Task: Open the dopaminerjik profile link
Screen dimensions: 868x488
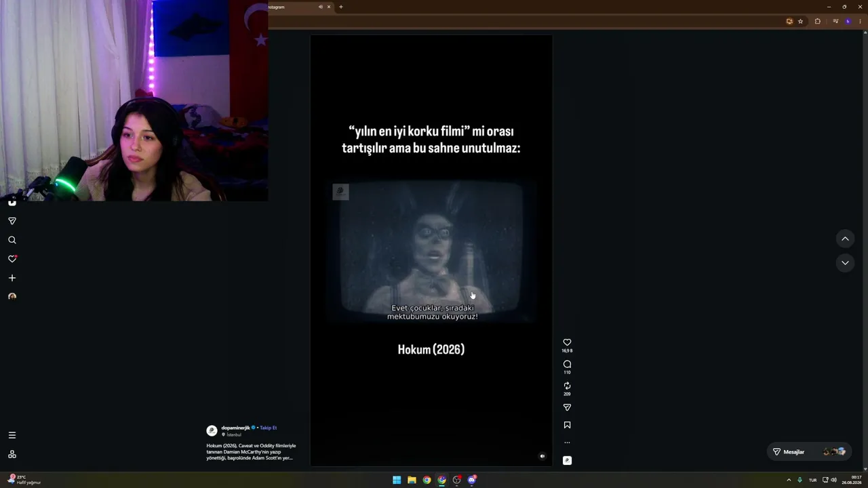Action: 236,428
